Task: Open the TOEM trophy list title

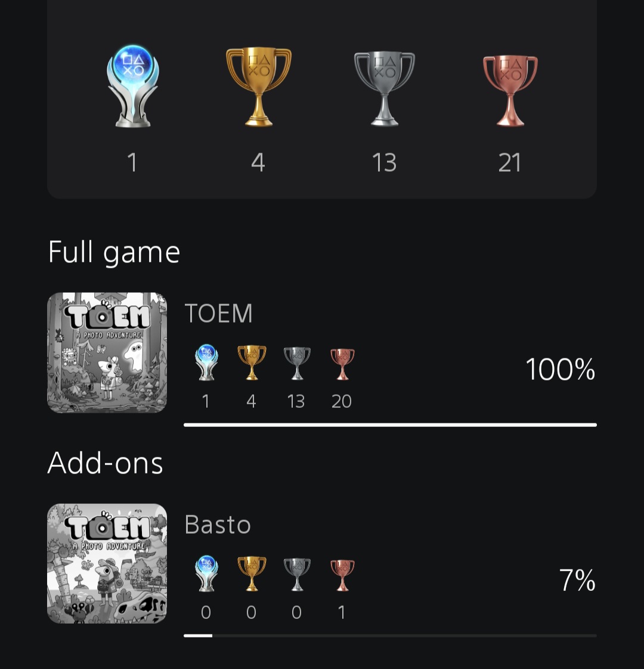Action: [x=218, y=314]
